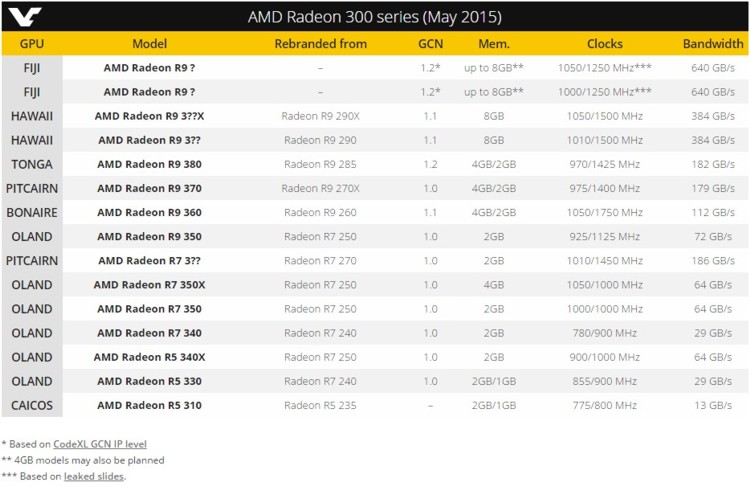
Task: Click the 186 GB/s bandwidth cell
Action: coord(713,261)
